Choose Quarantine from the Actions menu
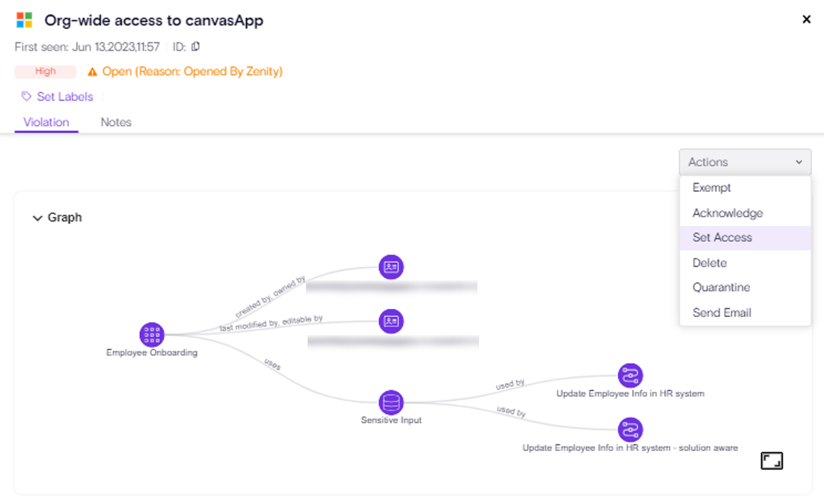This screenshot has width=824, height=504. (x=721, y=287)
